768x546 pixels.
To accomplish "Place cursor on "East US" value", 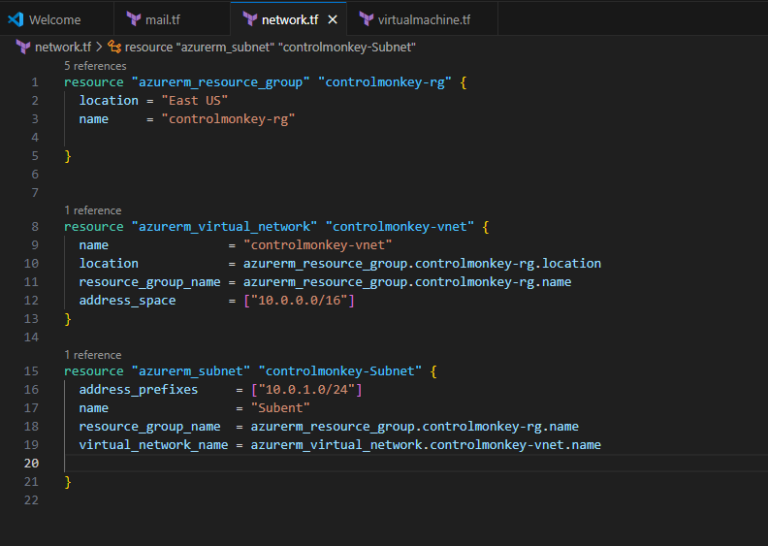I will coord(194,101).
